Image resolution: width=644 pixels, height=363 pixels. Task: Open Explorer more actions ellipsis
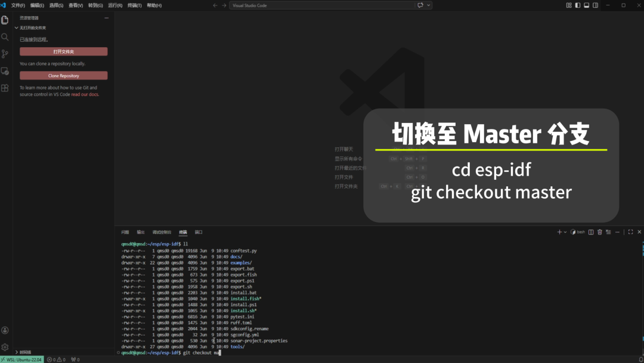click(x=106, y=18)
